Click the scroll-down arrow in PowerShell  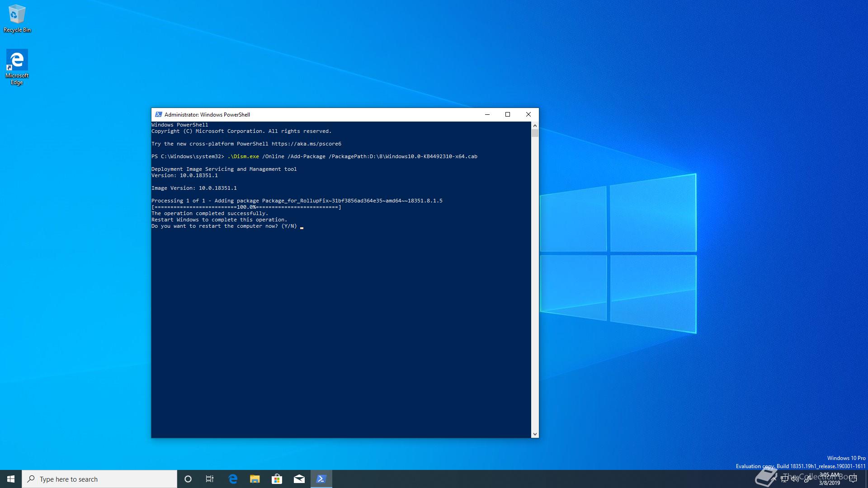535,434
